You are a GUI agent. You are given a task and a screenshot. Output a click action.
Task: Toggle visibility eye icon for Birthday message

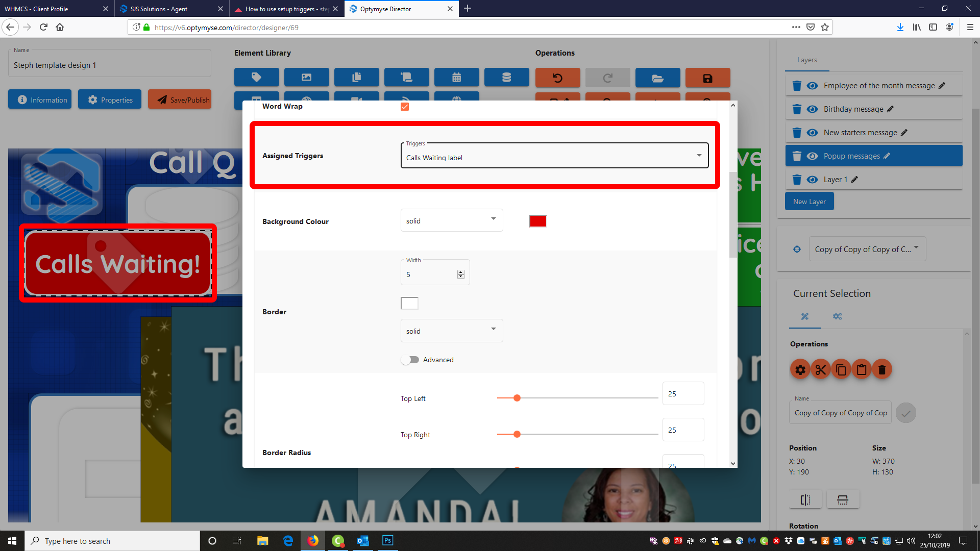pyautogui.click(x=813, y=109)
